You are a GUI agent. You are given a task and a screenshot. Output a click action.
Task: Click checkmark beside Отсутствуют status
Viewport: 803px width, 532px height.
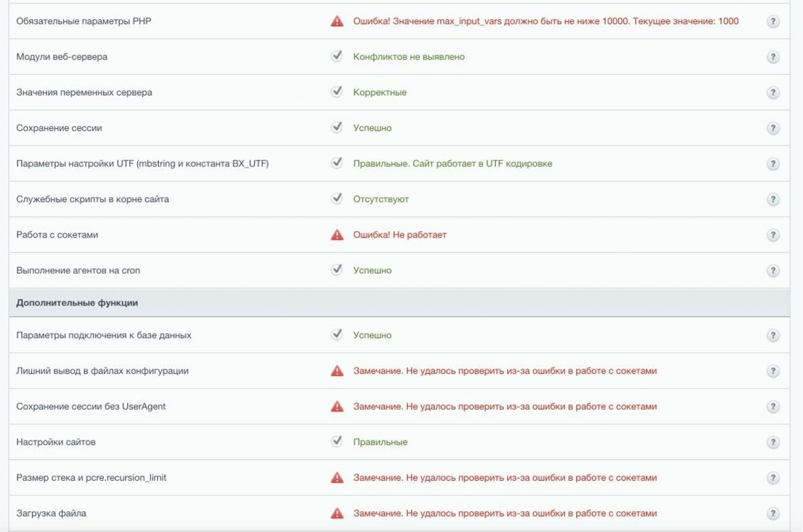[337, 198]
